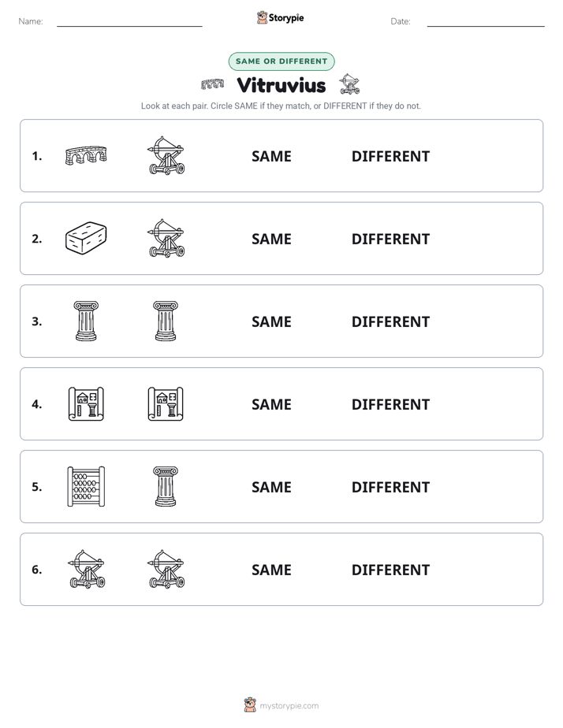Screen dimensions: 563x728
Task: Choose DIFFERENT for pair 1
Action: pyautogui.click(x=390, y=157)
